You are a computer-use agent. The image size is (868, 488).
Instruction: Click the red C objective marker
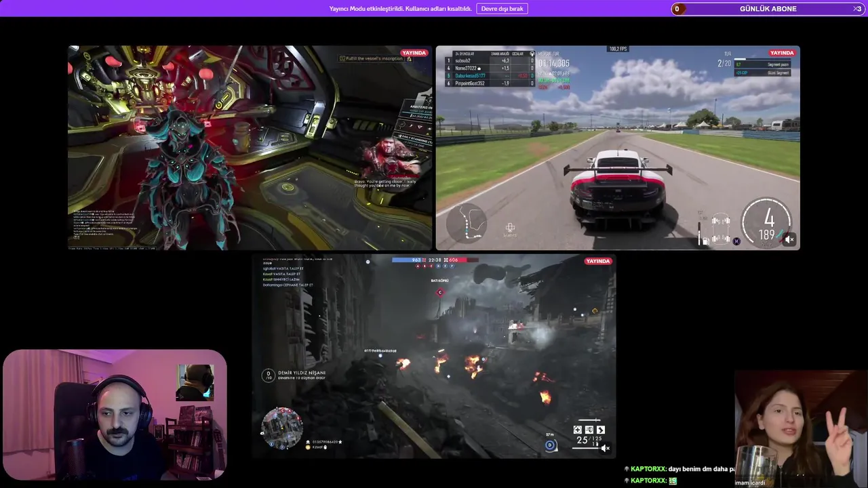tap(440, 292)
